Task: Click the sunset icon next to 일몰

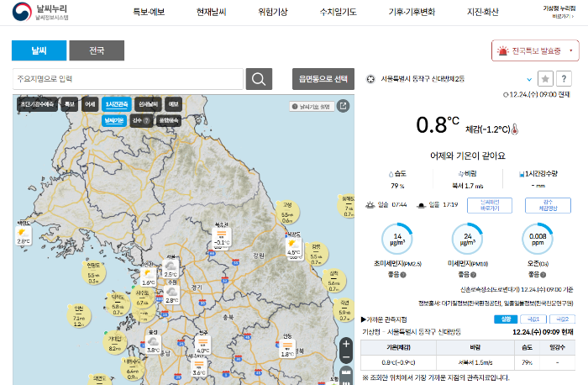Action: (421, 205)
